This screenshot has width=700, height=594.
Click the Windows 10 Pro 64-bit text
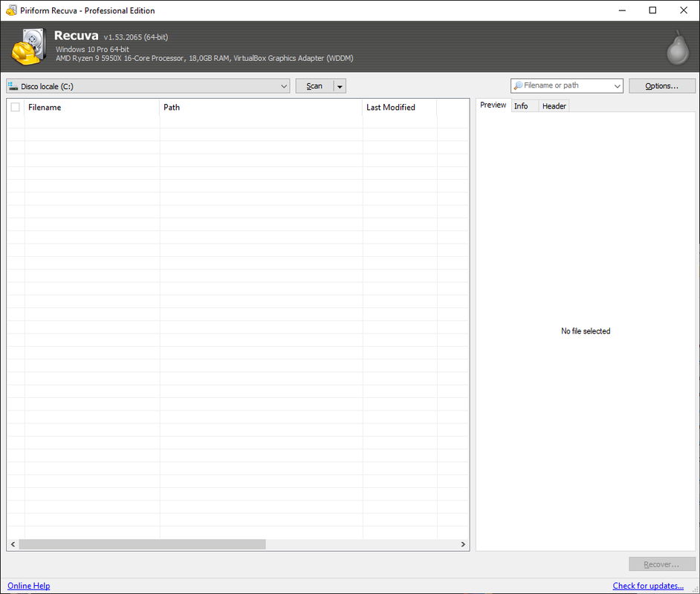[x=92, y=49]
